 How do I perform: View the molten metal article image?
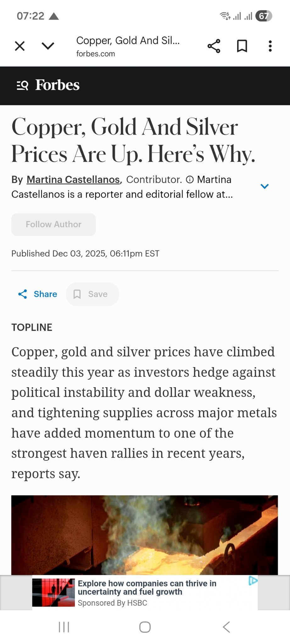click(x=145, y=535)
